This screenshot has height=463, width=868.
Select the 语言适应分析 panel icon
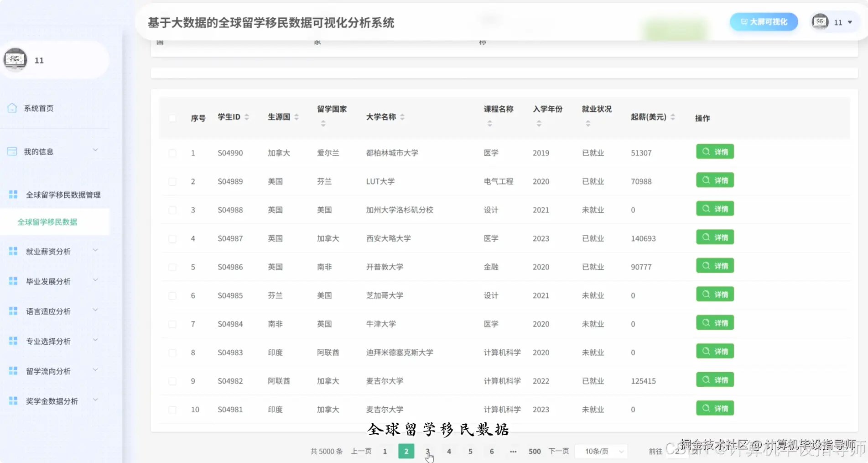pyautogui.click(x=12, y=310)
